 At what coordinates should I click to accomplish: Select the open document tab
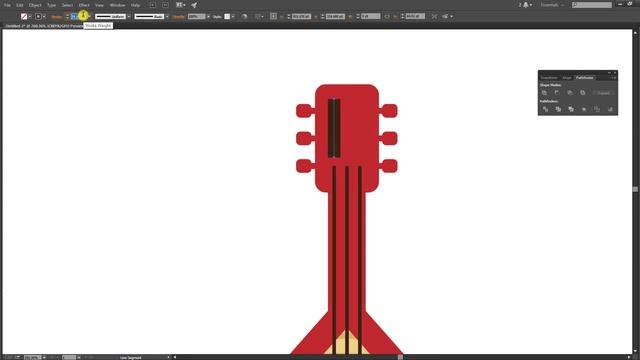[44, 26]
